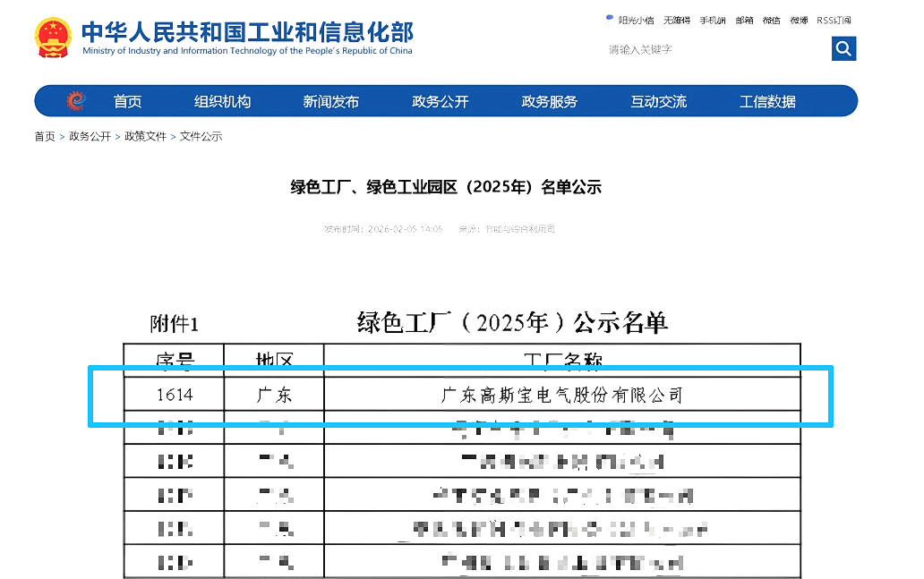The width and height of the screenshot is (924, 579).
Task: Open the 文件公示 breadcrumb link
Action: [202, 136]
